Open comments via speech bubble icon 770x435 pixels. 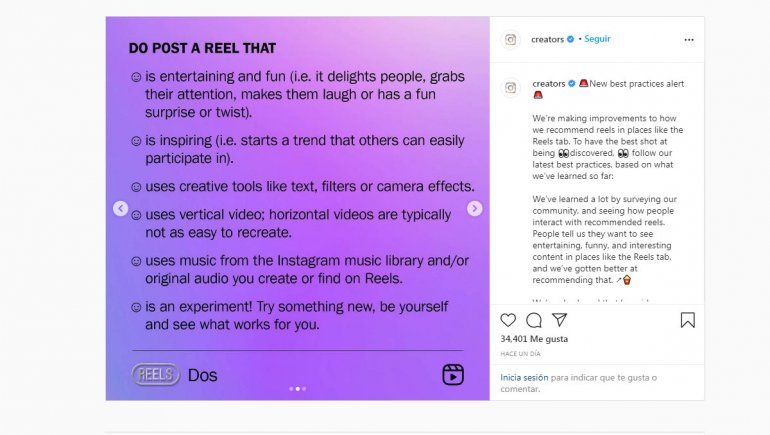point(534,320)
